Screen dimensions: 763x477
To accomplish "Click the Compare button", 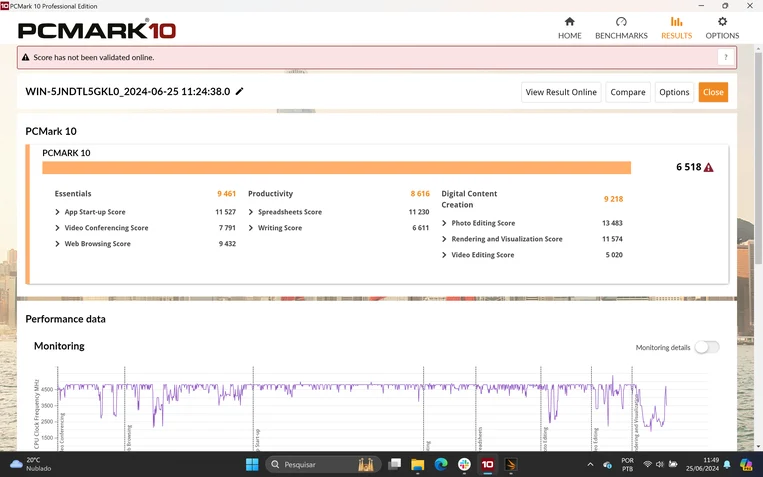I will coord(628,92).
